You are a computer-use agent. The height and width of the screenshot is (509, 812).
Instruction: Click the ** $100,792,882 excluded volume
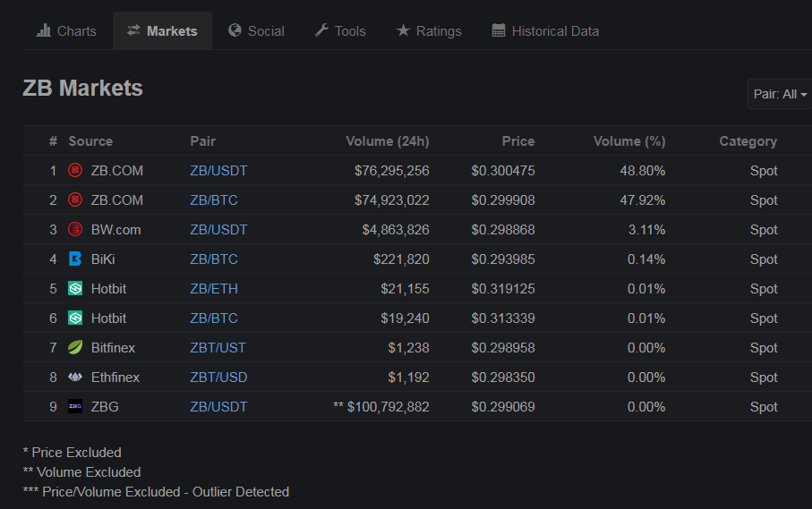click(381, 407)
